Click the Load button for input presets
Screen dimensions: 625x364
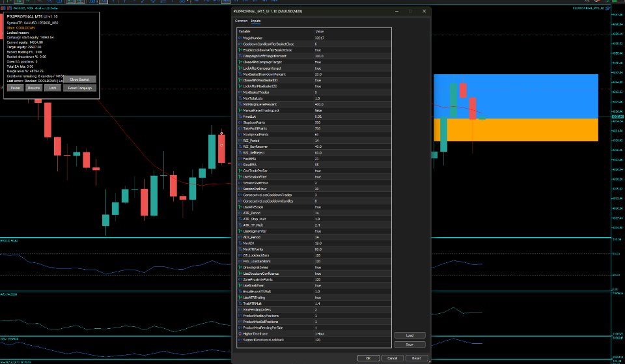410,335
